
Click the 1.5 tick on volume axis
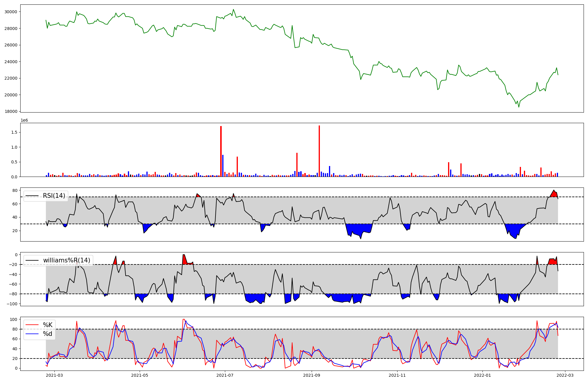[15, 132]
